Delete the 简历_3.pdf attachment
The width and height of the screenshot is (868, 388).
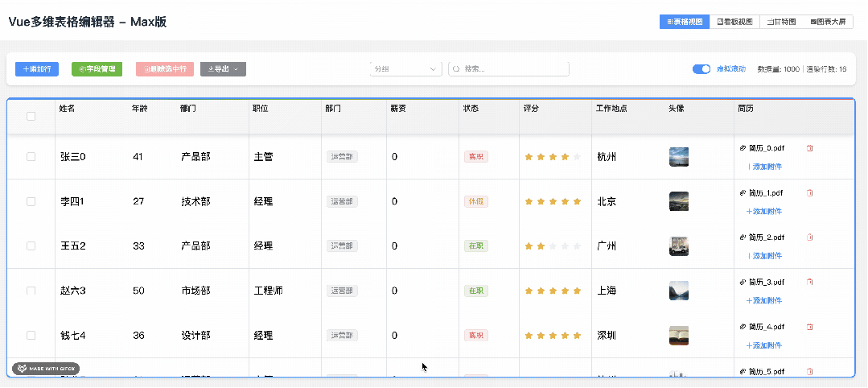pyautogui.click(x=810, y=282)
